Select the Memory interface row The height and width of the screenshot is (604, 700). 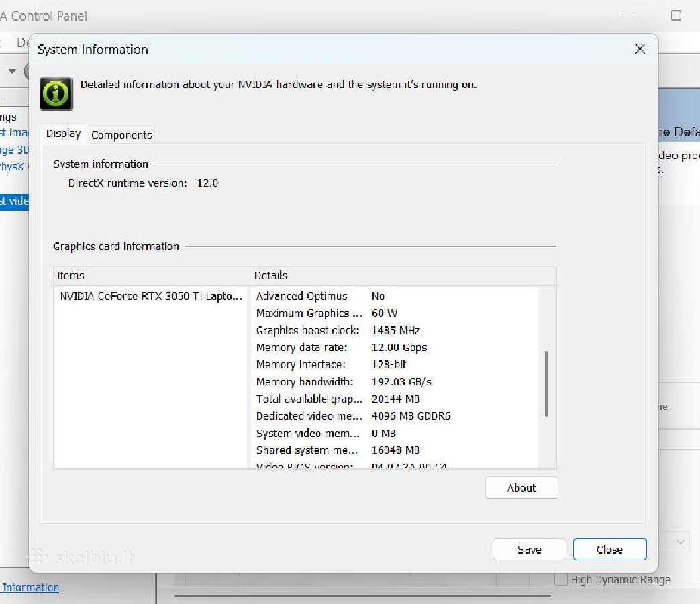click(x=395, y=364)
